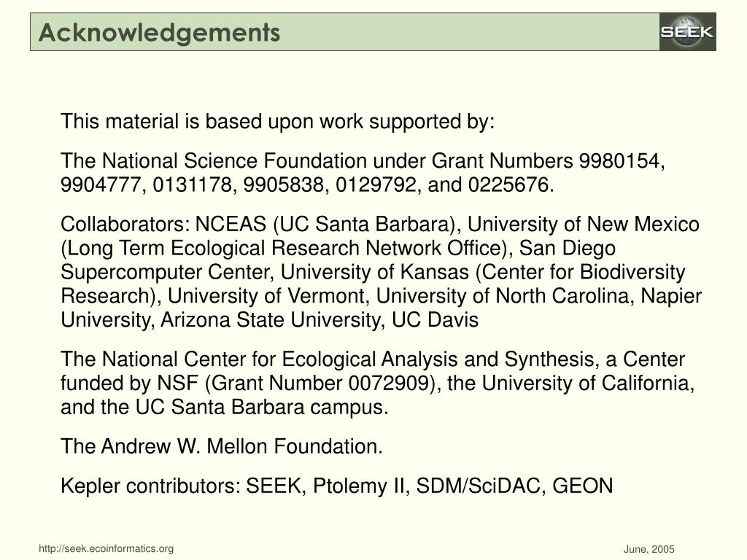
Task: Click the June, 2005 date footer
Action: (x=649, y=549)
